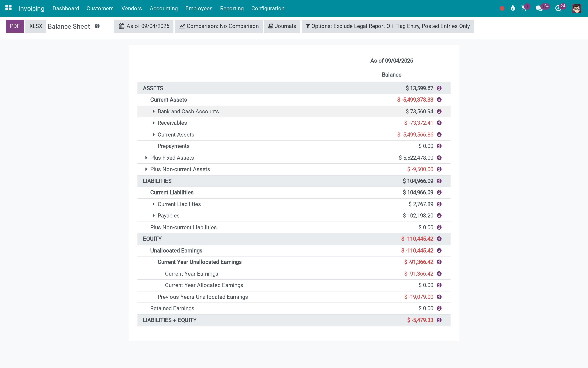Click the EQUITY total $ -110,445.42
Screen dimensions: 588x368
pyautogui.click(x=417, y=239)
